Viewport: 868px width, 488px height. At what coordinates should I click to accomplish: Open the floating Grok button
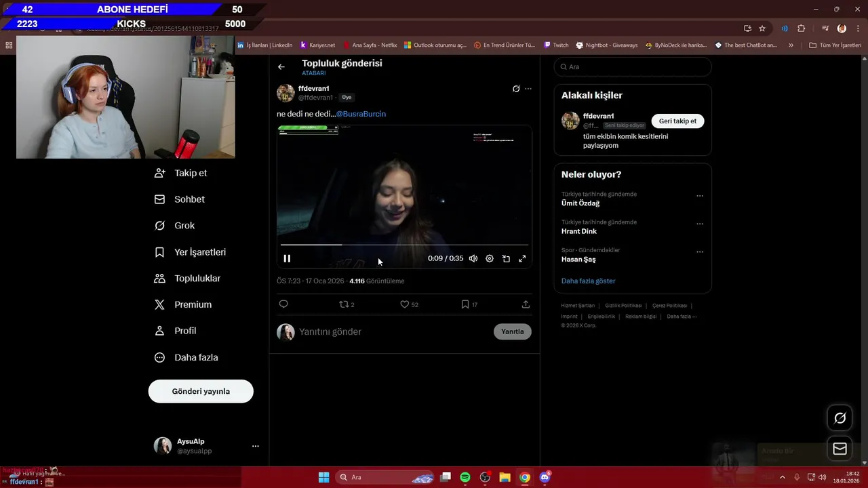[840, 418]
